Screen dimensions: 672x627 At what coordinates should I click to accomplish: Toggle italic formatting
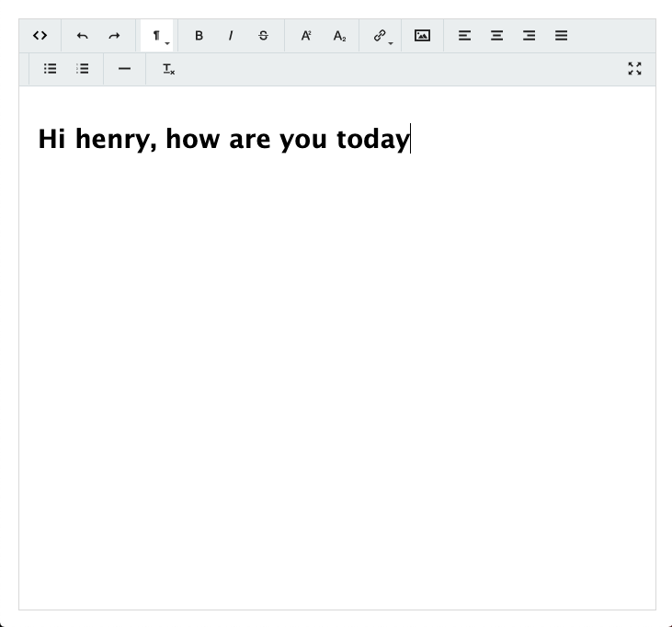pyautogui.click(x=231, y=36)
